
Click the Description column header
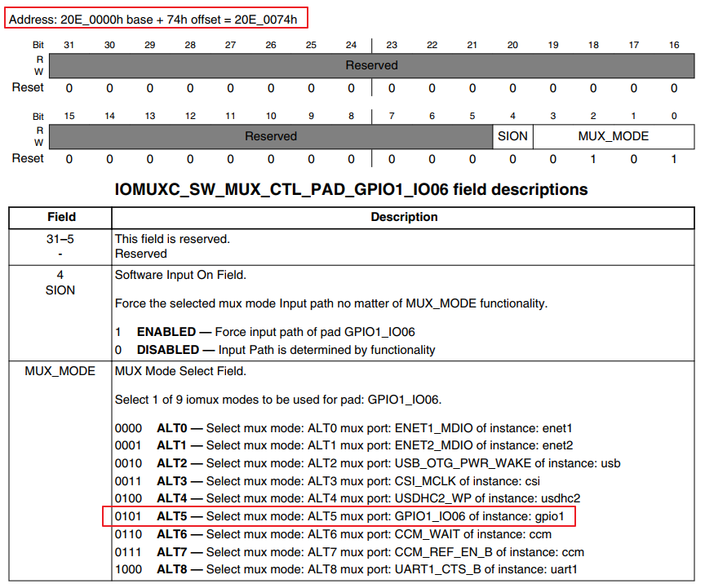point(403,217)
